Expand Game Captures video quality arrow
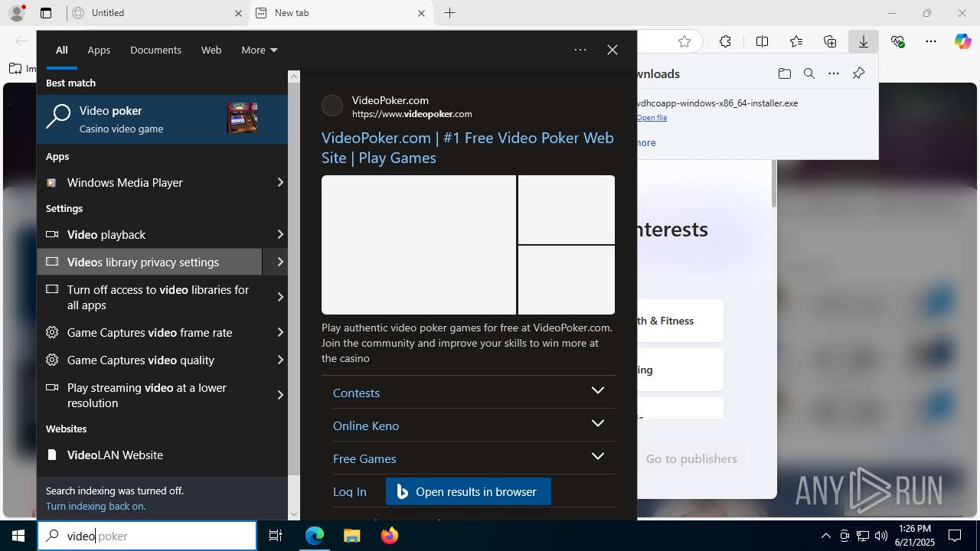This screenshot has height=551, width=980. 280,360
